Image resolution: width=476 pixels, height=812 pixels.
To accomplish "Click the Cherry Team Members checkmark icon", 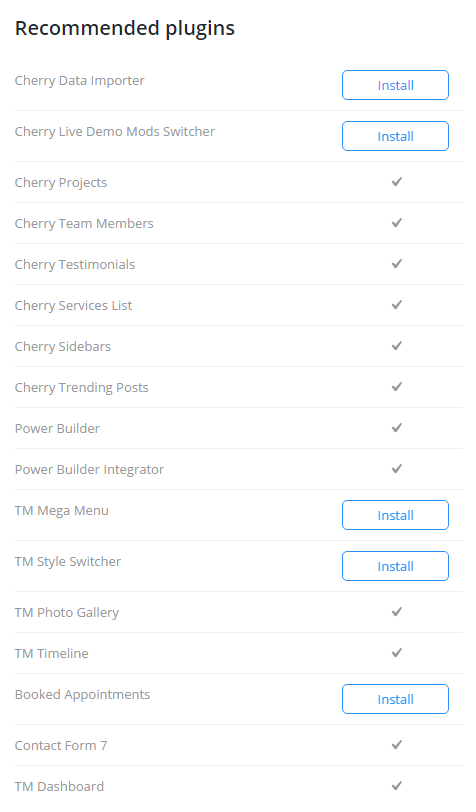I will pos(397,223).
